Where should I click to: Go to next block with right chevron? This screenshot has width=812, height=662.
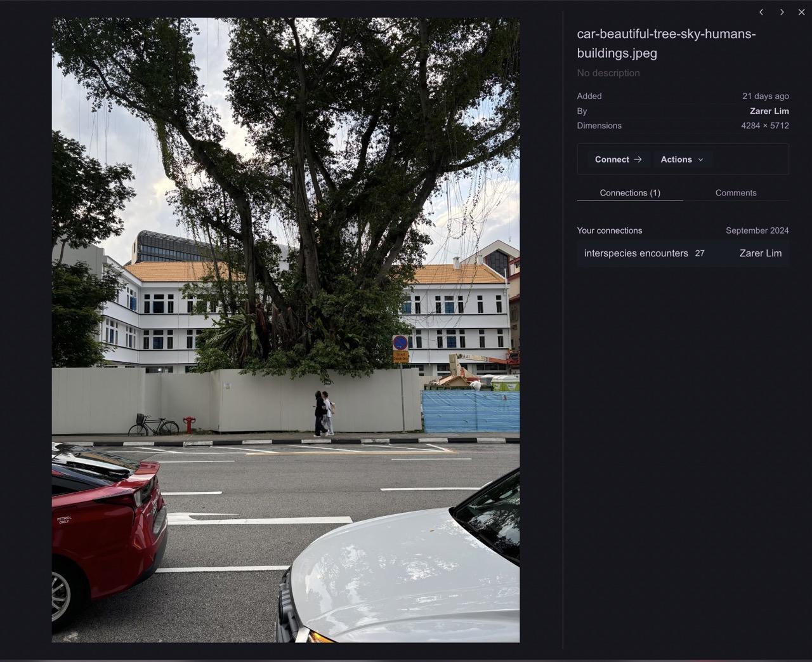click(782, 12)
